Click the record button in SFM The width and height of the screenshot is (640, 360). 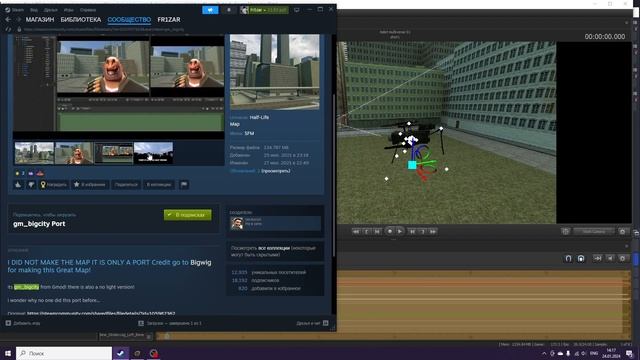390,231
